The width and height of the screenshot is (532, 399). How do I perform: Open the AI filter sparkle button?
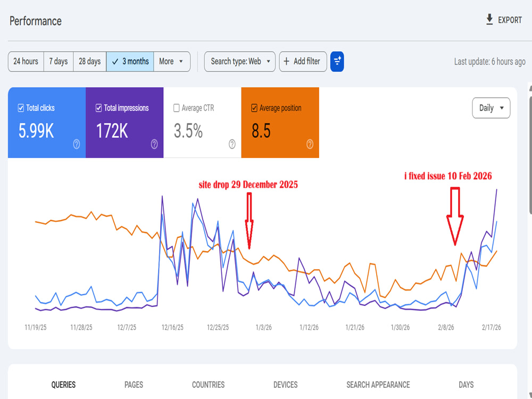(337, 61)
